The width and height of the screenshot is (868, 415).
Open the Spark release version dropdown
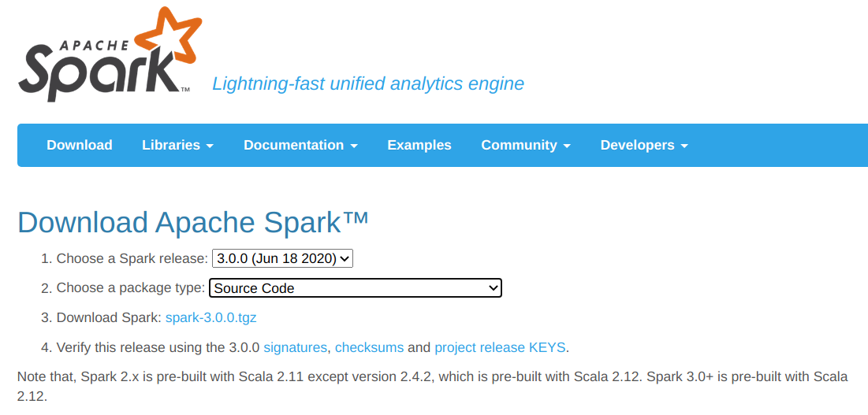click(282, 258)
